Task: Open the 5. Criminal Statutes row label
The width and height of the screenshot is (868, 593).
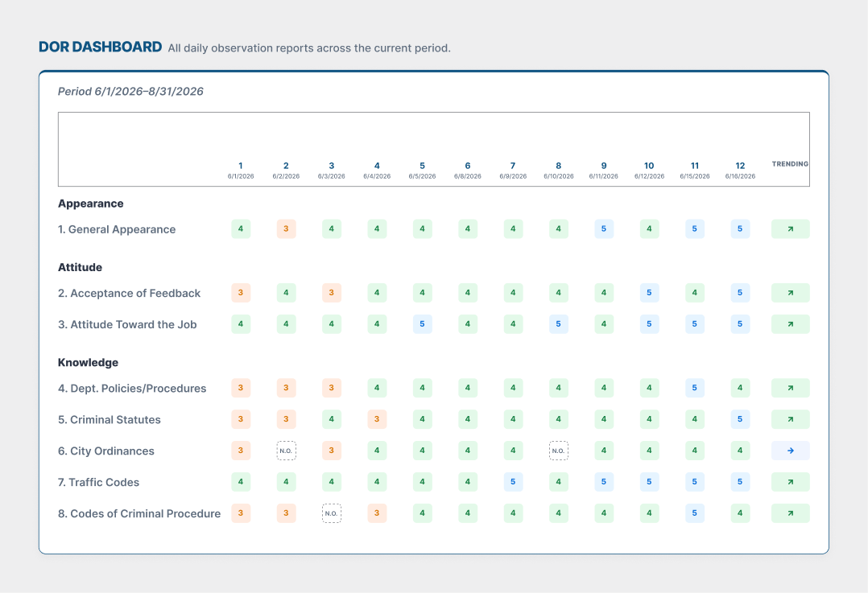Action: pyautogui.click(x=110, y=420)
